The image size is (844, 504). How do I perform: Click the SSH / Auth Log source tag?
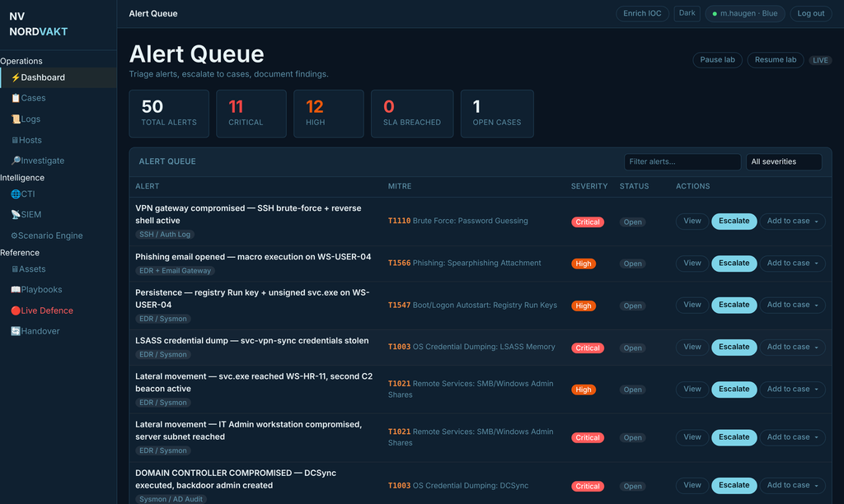[165, 235]
